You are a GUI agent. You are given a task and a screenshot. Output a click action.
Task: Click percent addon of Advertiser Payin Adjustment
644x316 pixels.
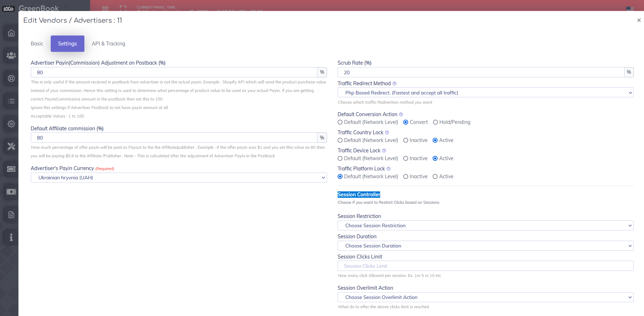[x=322, y=72]
